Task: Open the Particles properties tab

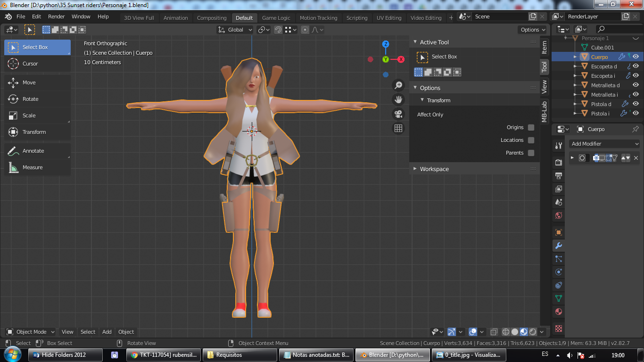Action: pyautogui.click(x=559, y=259)
